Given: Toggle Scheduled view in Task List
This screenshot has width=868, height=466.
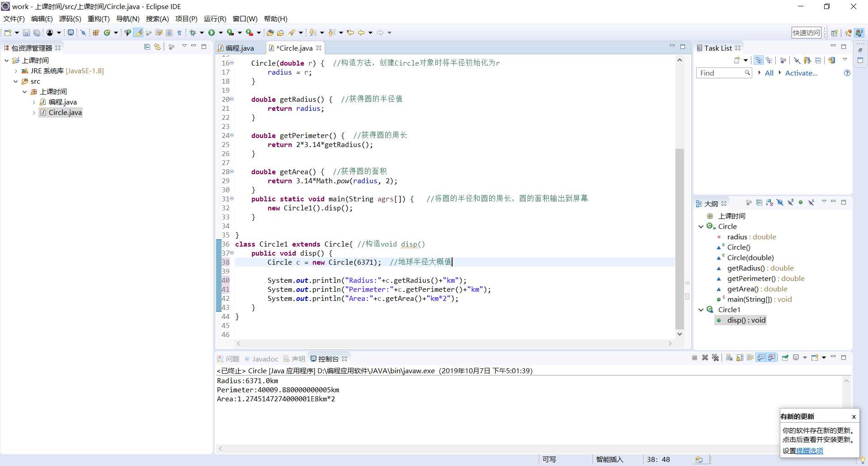Looking at the screenshot, I should click(x=769, y=60).
